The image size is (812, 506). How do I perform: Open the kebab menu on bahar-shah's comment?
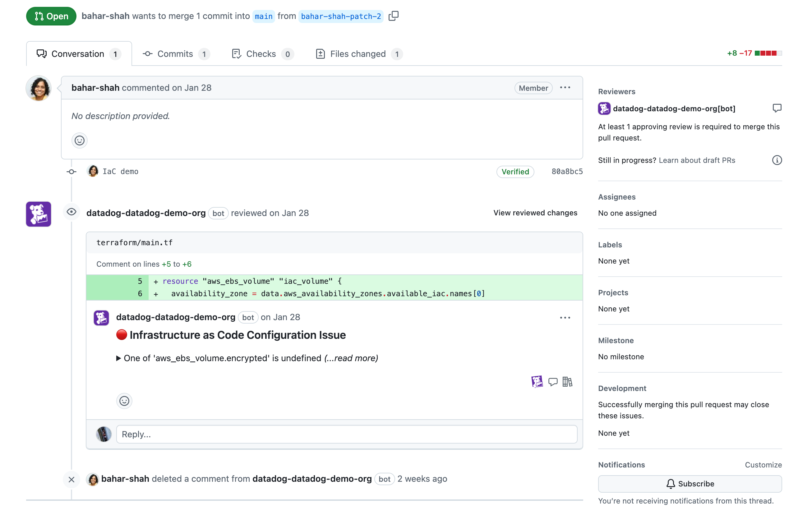(565, 88)
